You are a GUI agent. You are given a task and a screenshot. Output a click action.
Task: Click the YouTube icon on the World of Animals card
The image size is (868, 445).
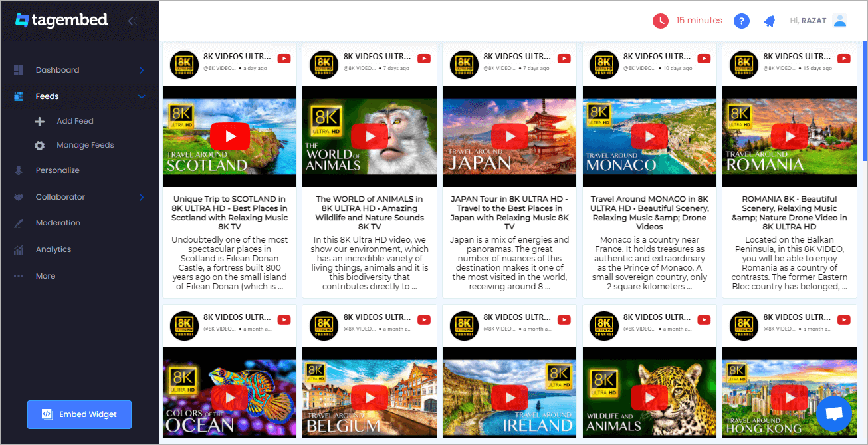(x=424, y=59)
